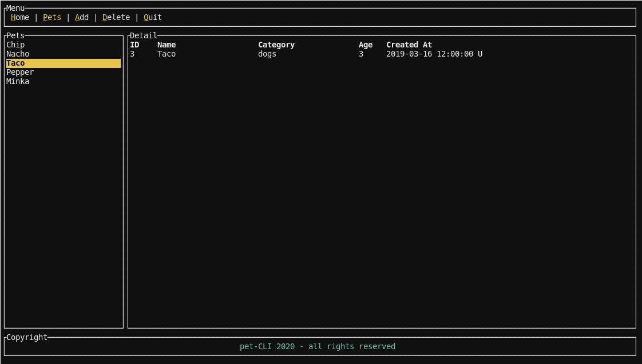Select Nacho in the Pets list
642x364 pixels.
click(18, 54)
